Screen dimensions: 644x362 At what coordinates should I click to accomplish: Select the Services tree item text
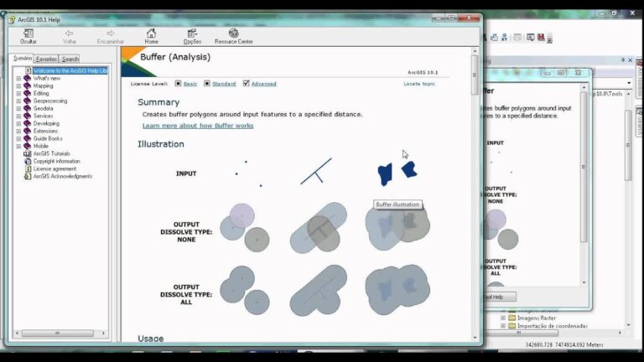tap(43, 116)
